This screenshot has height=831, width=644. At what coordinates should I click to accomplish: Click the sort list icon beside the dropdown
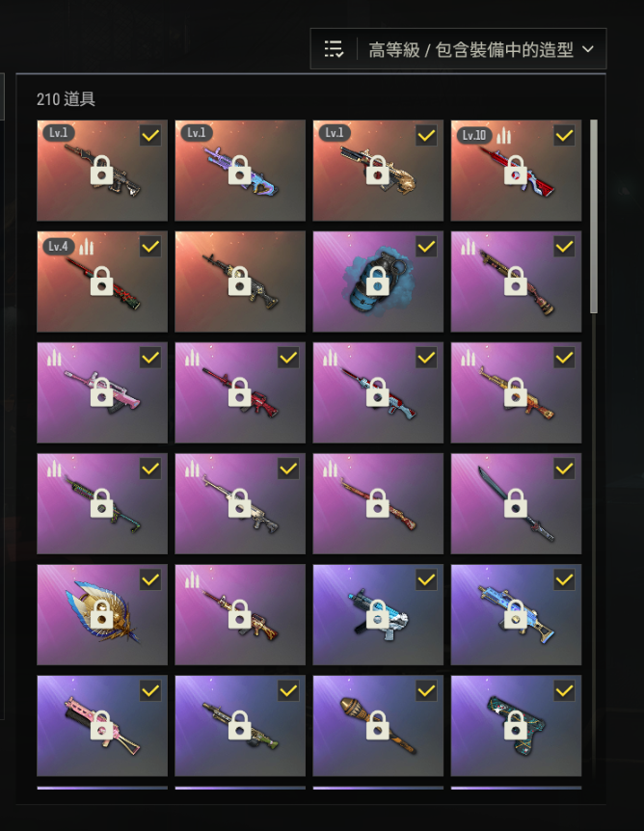[x=334, y=49]
